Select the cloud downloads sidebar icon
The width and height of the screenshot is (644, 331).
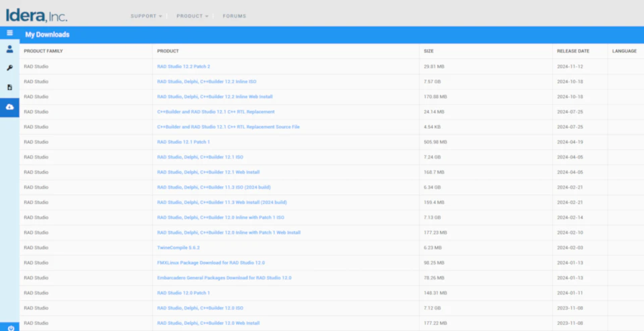(x=9, y=107)
